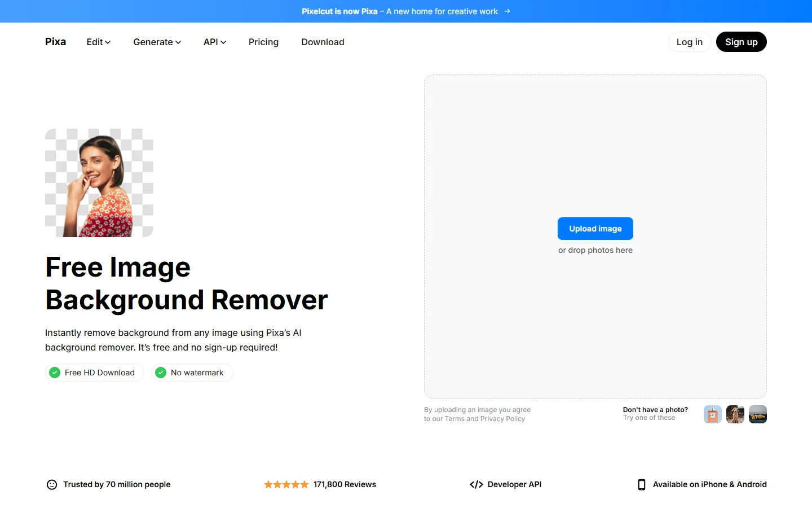Open the Edit dropdown menu
The image size is (812, 508).
pyautogui.click(x=98, y=42)
